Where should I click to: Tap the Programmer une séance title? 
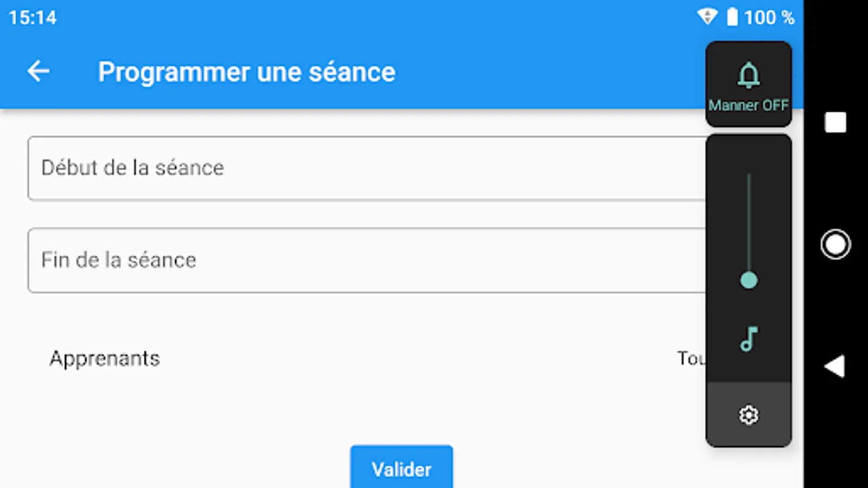[x=247, y=72]
